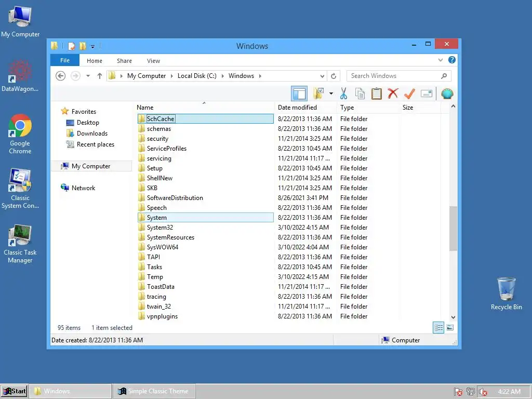The image size is (532, 399).
Task: Open the Share ribbon tab
Action: [x=124, y=61]
